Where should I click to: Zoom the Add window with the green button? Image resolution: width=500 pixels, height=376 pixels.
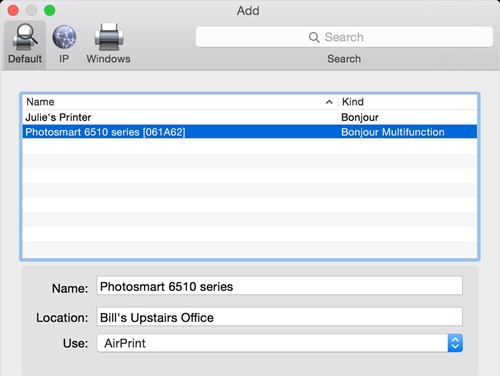pos(50,10)
